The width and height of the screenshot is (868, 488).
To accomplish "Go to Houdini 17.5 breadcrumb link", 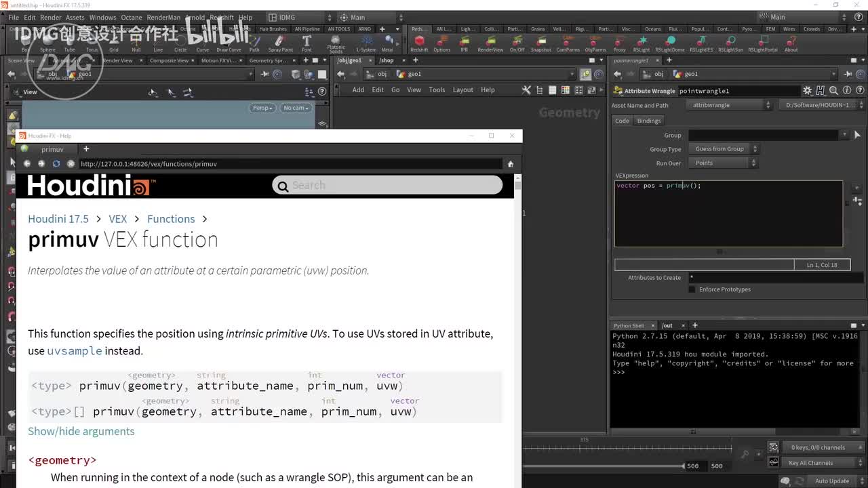I will pos(58,219).
